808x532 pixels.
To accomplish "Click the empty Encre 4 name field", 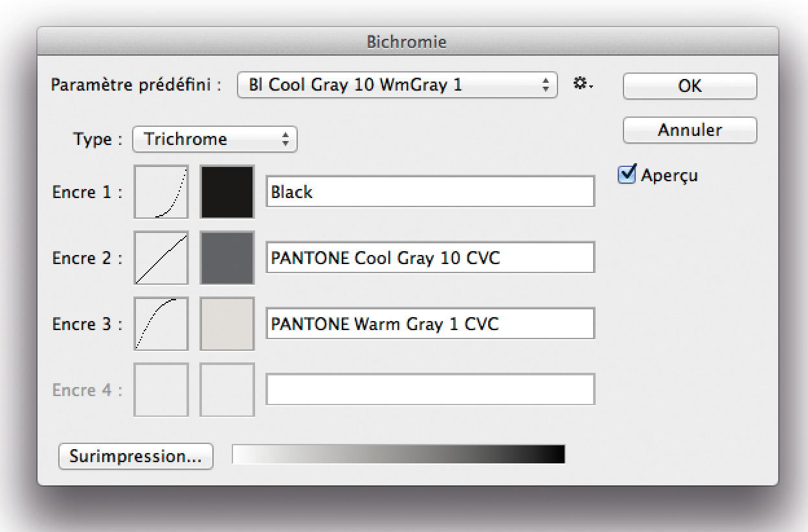I will (430, 390).
